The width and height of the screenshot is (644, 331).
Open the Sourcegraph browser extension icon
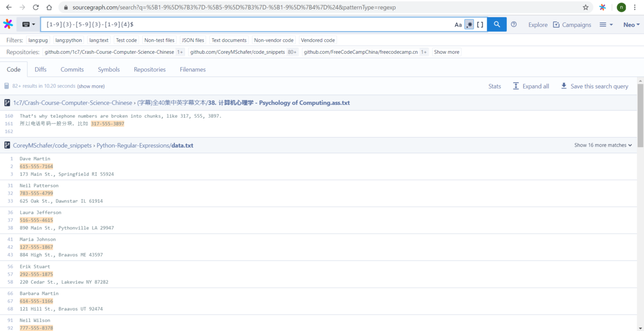[603, 8]
